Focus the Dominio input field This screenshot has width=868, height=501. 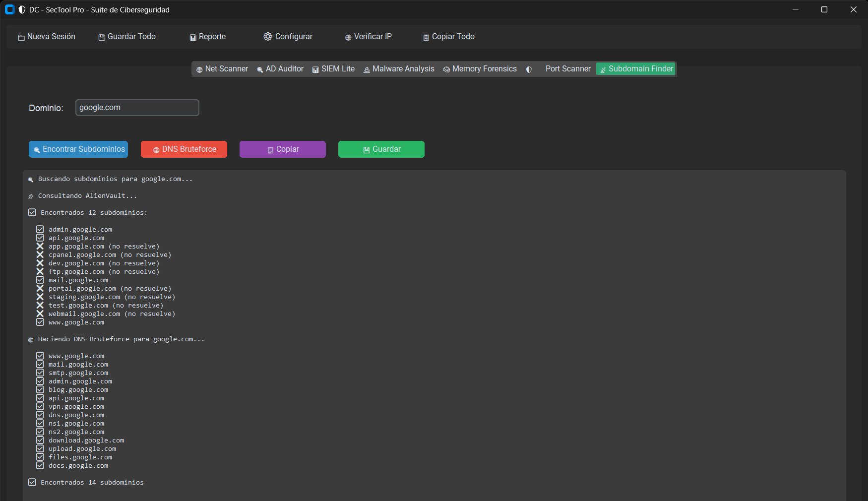[137, 108]
